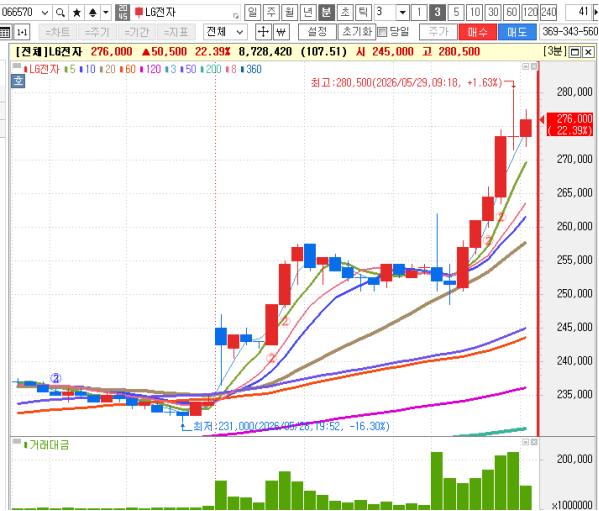Toggle the won (₩) price icon
Image resolution: width=599 pixels, height=511 pixels.
[x=281, y=32]
